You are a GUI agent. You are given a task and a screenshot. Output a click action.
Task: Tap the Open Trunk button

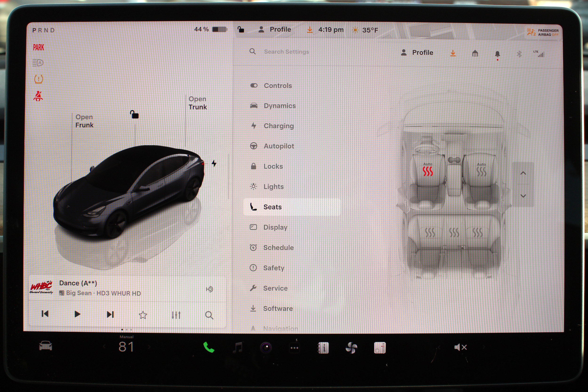[x=198, y=103]
